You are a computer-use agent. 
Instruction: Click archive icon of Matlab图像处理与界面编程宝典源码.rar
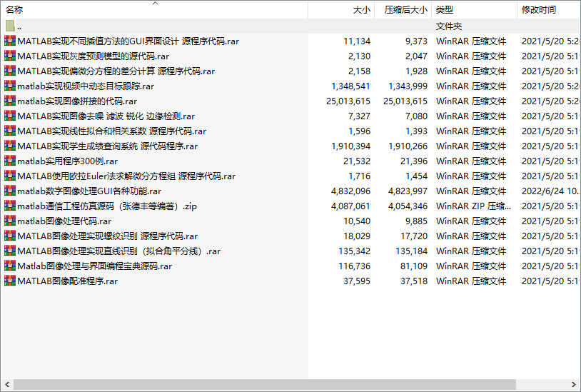click(10, 266)
